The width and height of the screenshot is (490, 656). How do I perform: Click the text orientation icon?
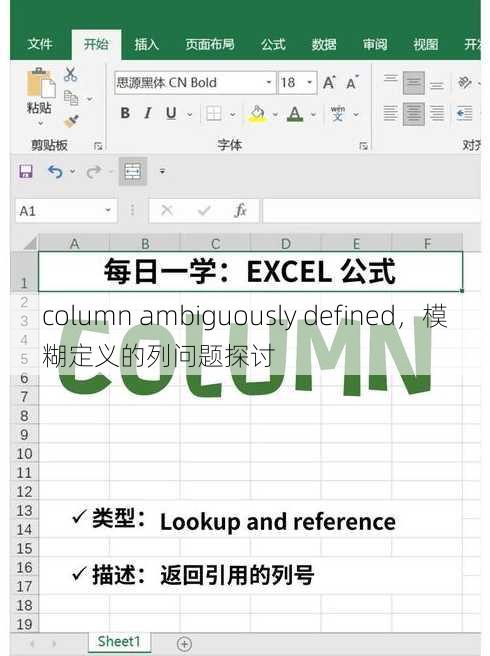[464, 82]
